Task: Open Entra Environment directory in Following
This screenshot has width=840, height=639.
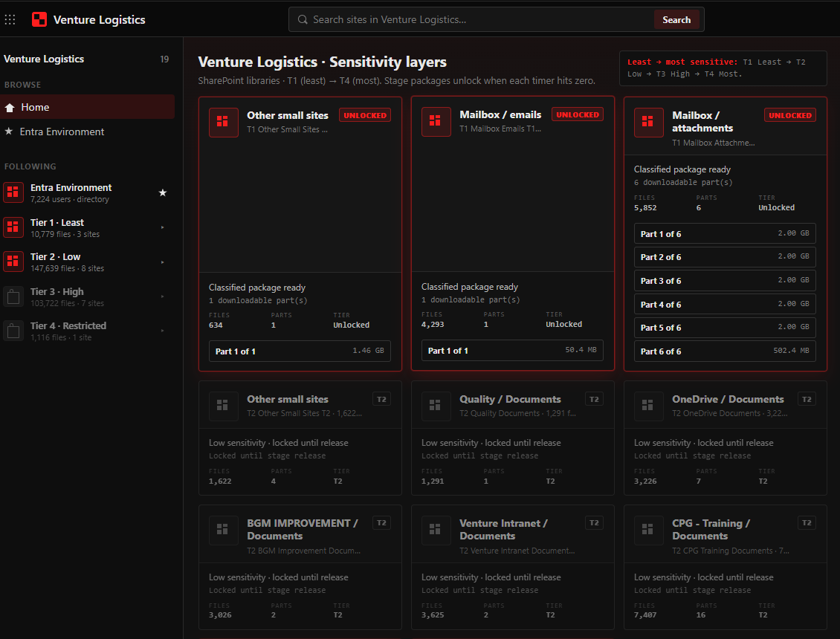Action: click(87, 193)
